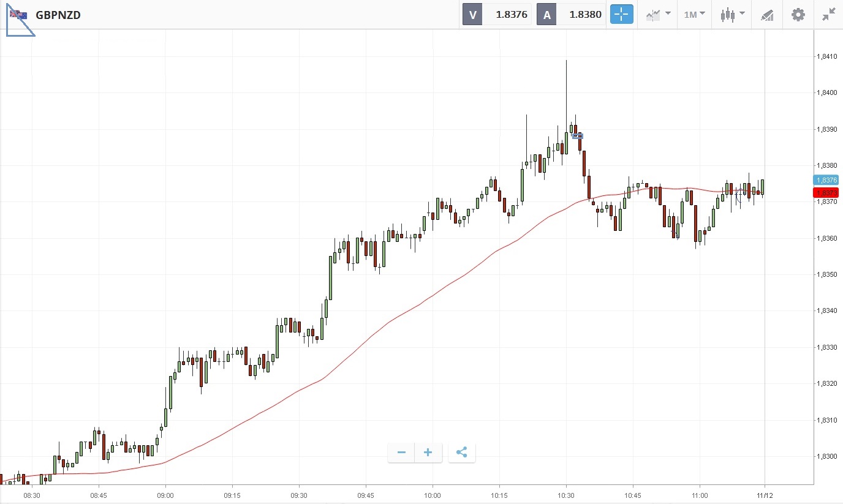Open the drawing tools pencil icon
Image resolution: width=843 pixels, height=504 pixels.
(767, 15)
